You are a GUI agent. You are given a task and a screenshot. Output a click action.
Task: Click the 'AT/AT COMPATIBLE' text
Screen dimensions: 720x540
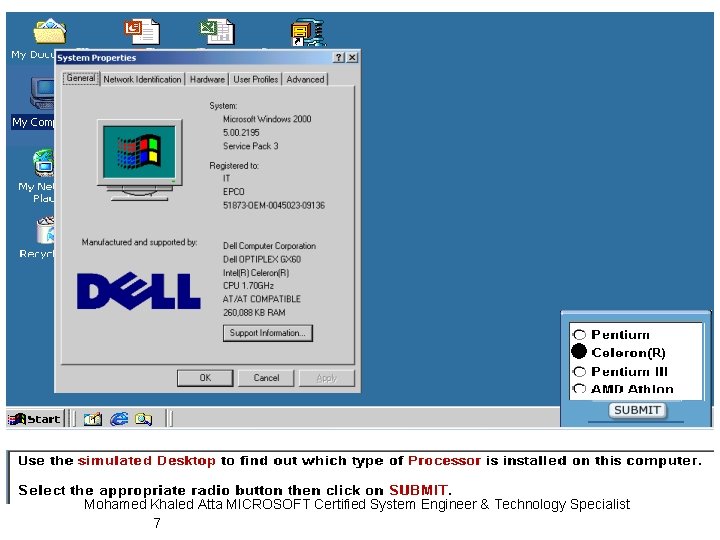261,299
